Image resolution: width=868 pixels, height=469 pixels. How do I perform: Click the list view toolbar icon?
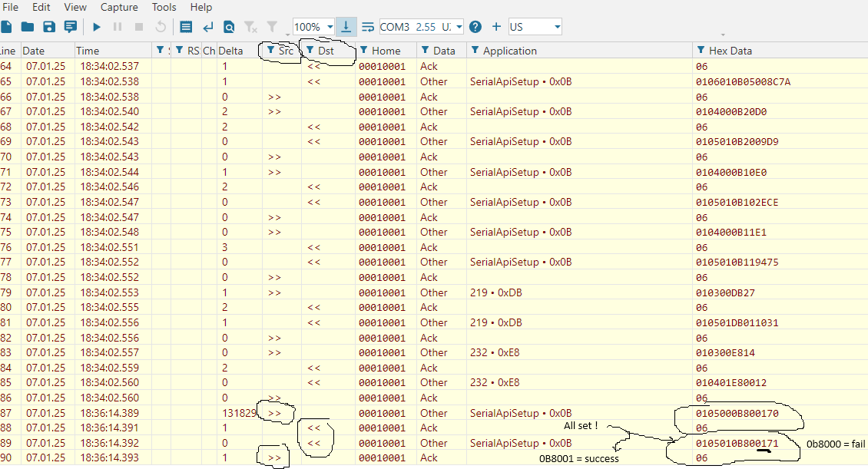pyautogui.click(x=186, y=27)
